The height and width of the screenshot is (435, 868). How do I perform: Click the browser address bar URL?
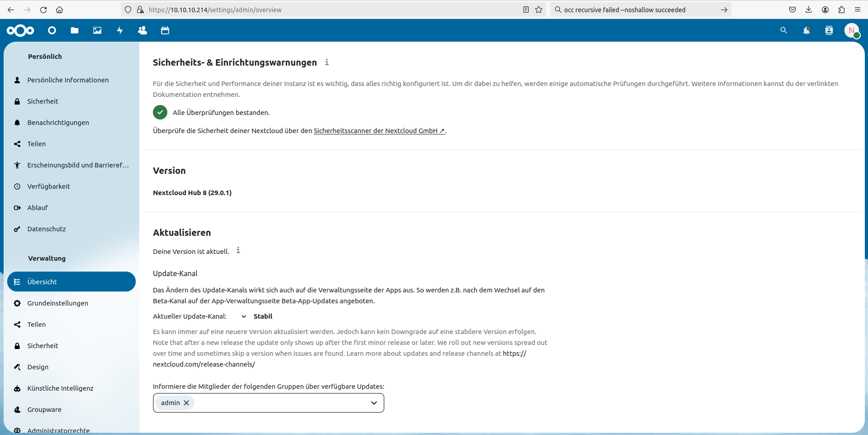pos(215,10)
